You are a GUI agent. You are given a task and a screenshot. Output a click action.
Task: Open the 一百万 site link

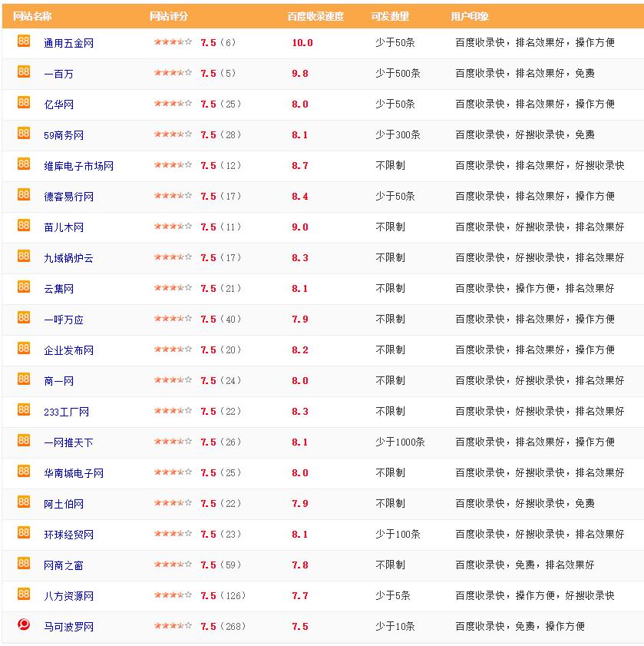[x=59, y=74]
